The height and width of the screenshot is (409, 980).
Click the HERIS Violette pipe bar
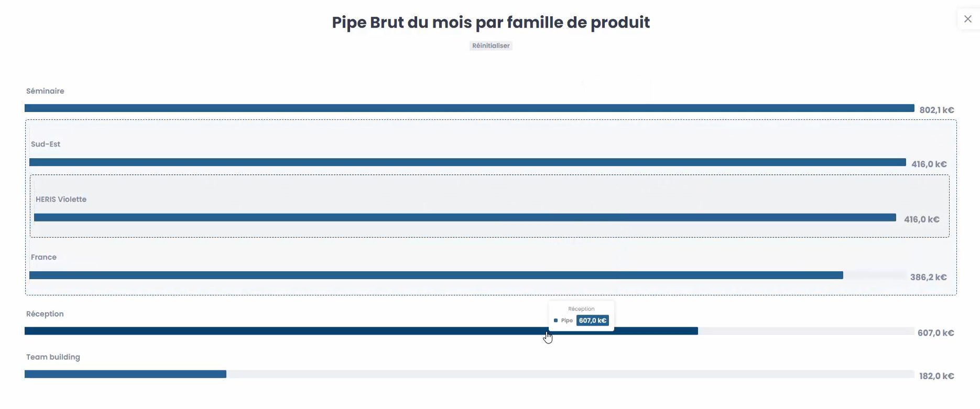[x=465, y=217]
